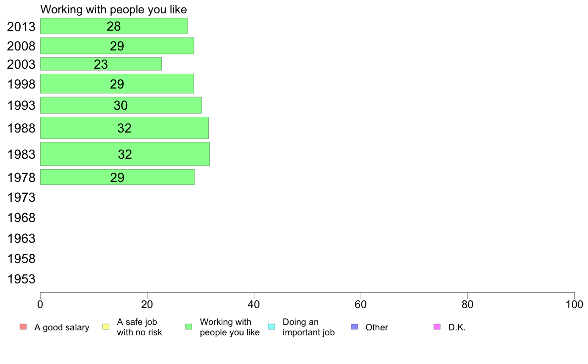
Task: Click the 100 tick on the axis
Action: coord(574,304)
